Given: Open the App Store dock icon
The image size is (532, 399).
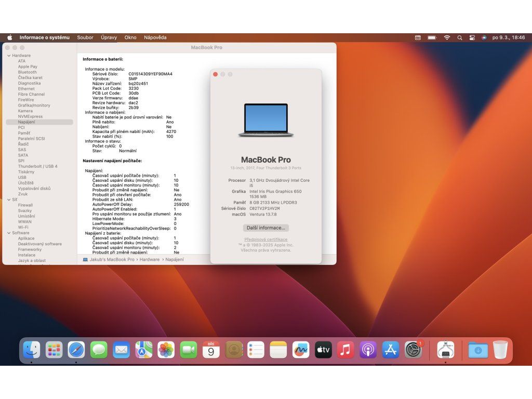Looking at the screenshot, I should (390, 350).
